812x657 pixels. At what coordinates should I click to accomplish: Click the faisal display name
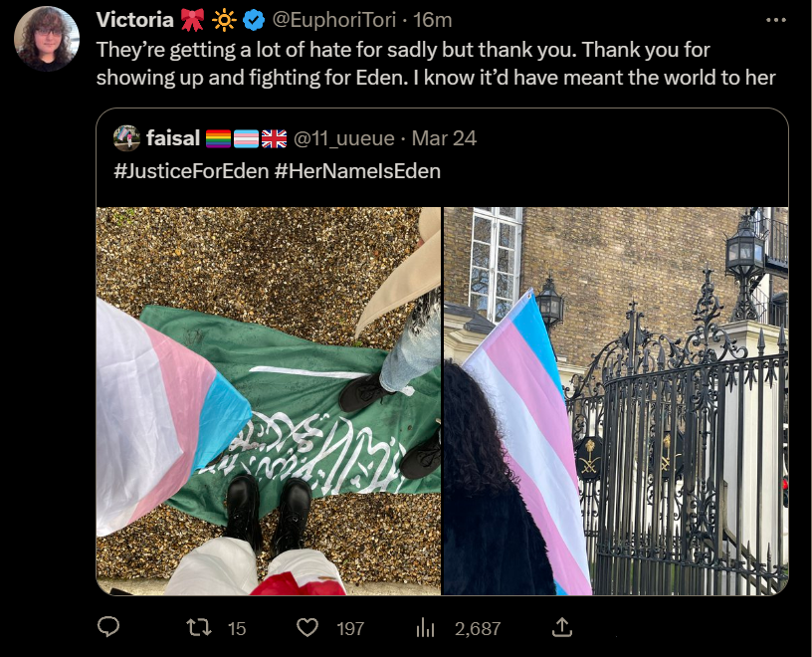173,138
